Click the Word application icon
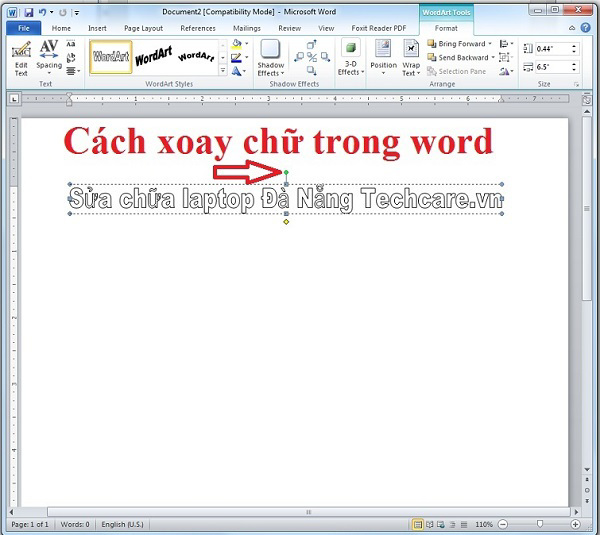 tap(12, 13)
